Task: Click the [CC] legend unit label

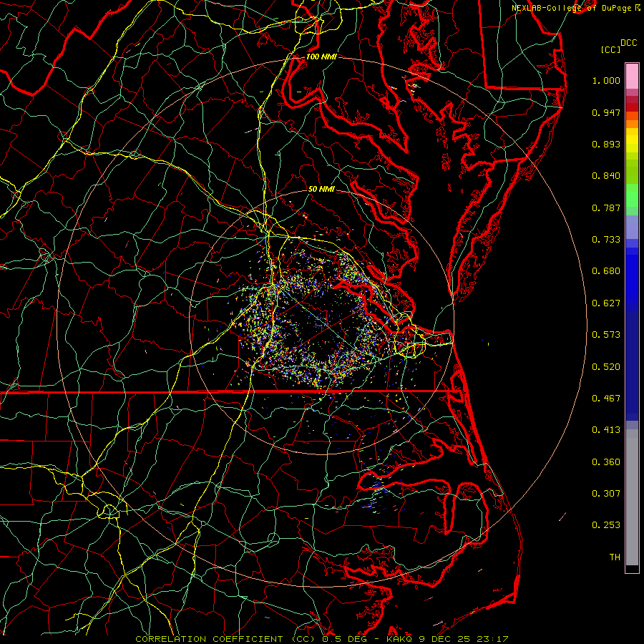Action: 611,49
